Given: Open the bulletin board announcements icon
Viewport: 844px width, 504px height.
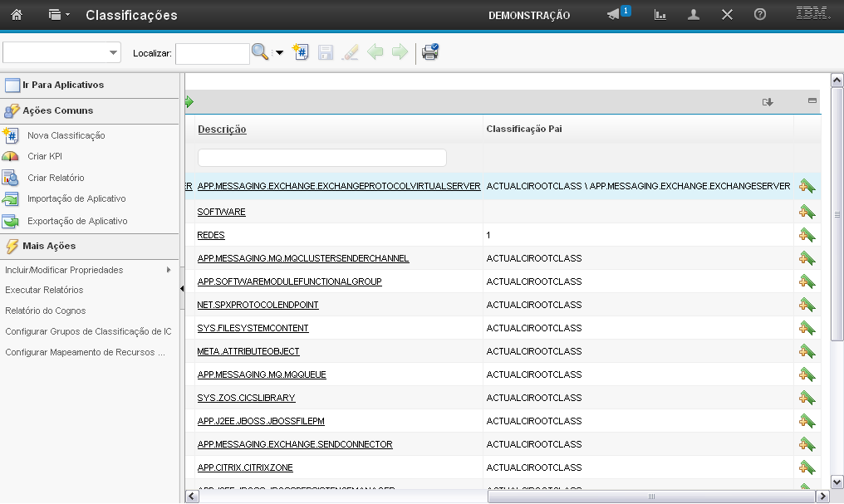Looking at the screenshot, I should pyautogui.click(x=614, y=15).
